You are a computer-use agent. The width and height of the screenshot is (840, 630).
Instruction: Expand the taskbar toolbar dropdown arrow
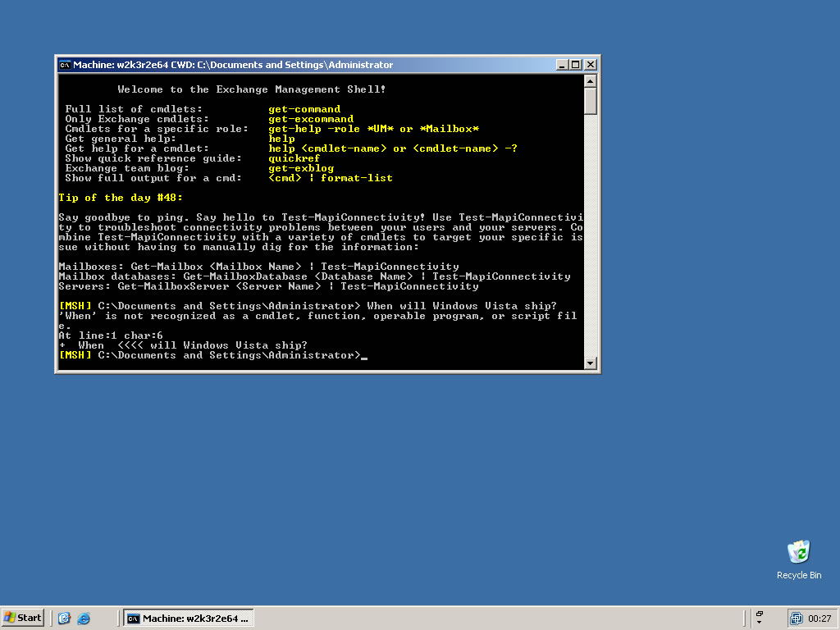click(760, 623)
